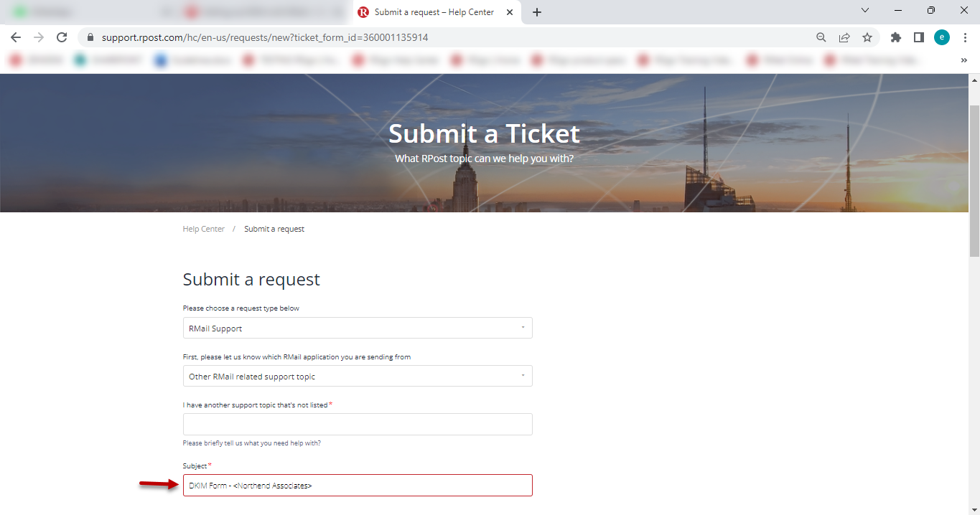Screen dimensions: 980x515
Task: Follow the Help Center breadcrumb link
Action: point(204,229)
